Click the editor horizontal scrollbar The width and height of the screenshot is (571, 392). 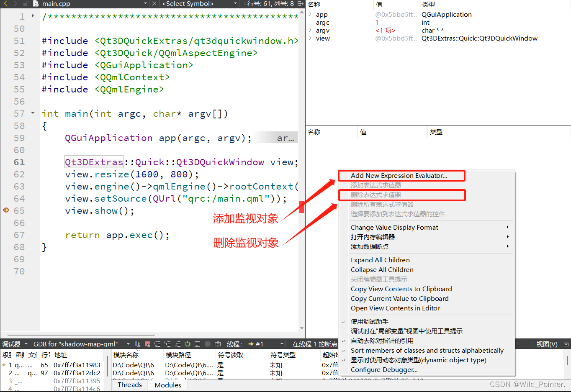click(81, 335)
